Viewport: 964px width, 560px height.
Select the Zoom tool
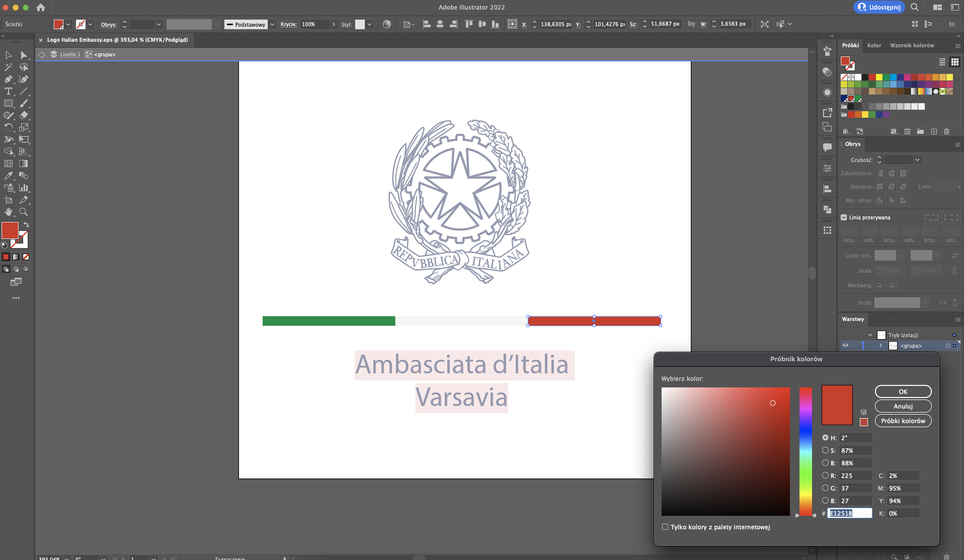[x=24, y=212]
